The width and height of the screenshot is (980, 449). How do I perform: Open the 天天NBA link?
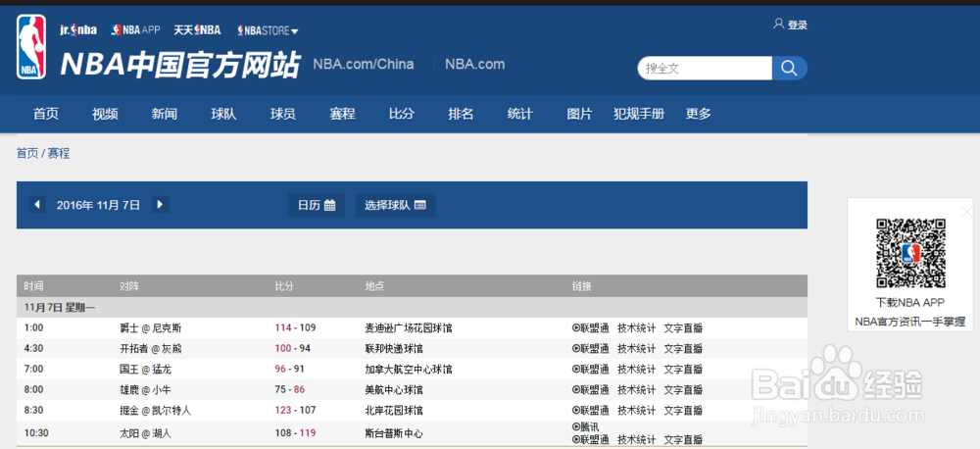tap(198, 29)
